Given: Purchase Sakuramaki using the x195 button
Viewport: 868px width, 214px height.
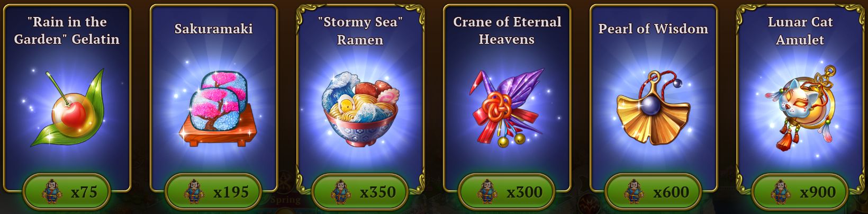Looking at the screenshot, I should click(213, 191).
